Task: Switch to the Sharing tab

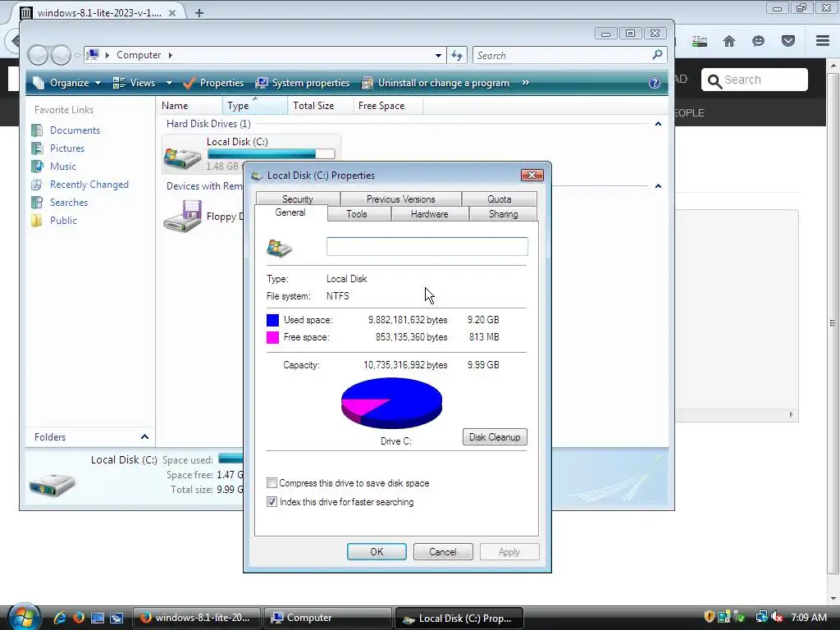Action: 504,214
